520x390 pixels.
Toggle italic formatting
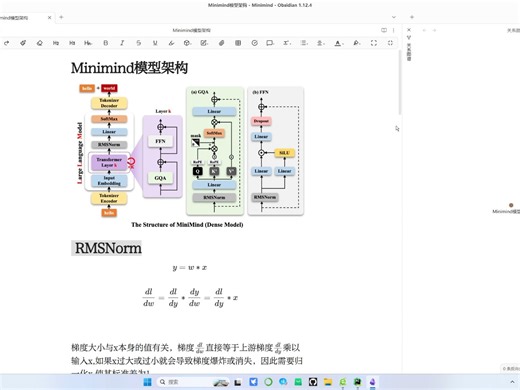pos(122,43)
